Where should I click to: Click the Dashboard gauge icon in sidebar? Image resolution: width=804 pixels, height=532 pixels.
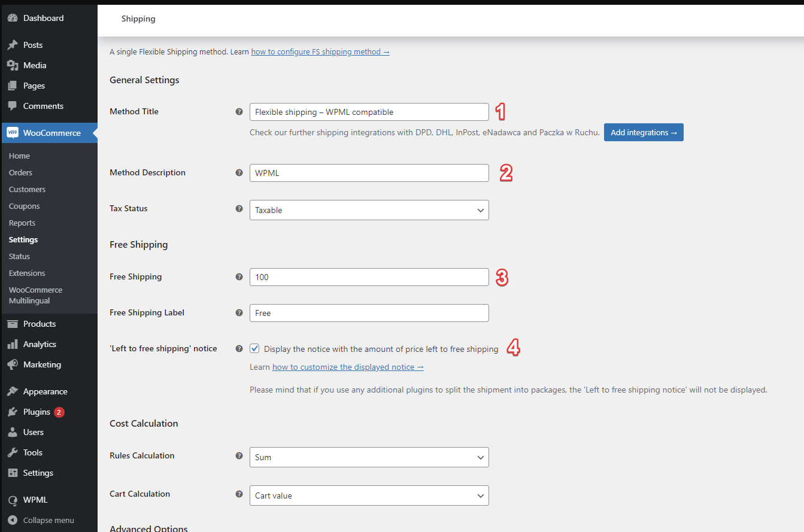coord(13,19)
